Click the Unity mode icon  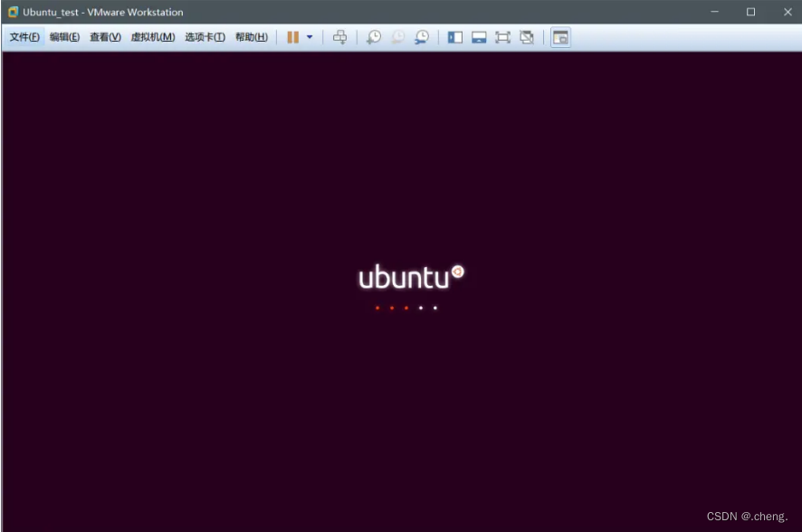coord(527,37)
